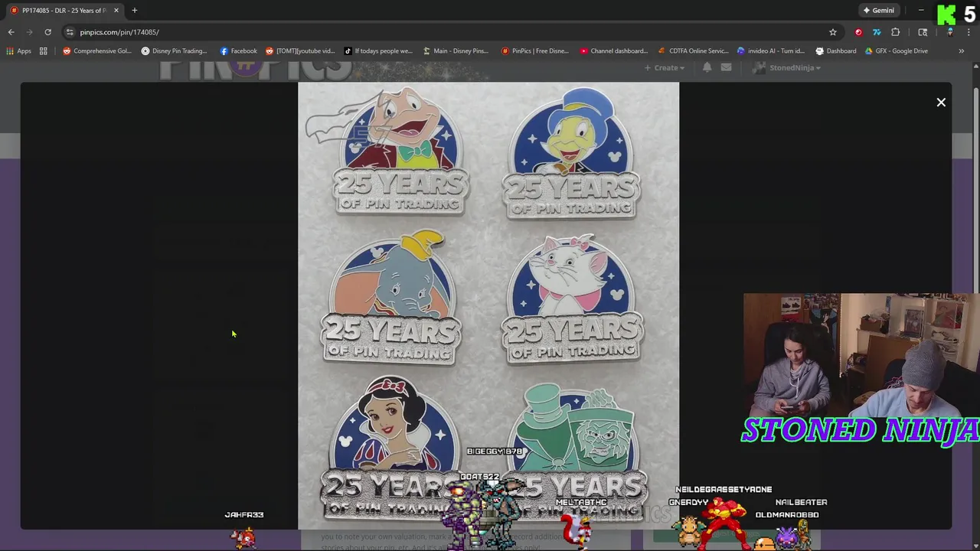
Task: Click the page scrollbar up arrow
Action: coord(976,66)
